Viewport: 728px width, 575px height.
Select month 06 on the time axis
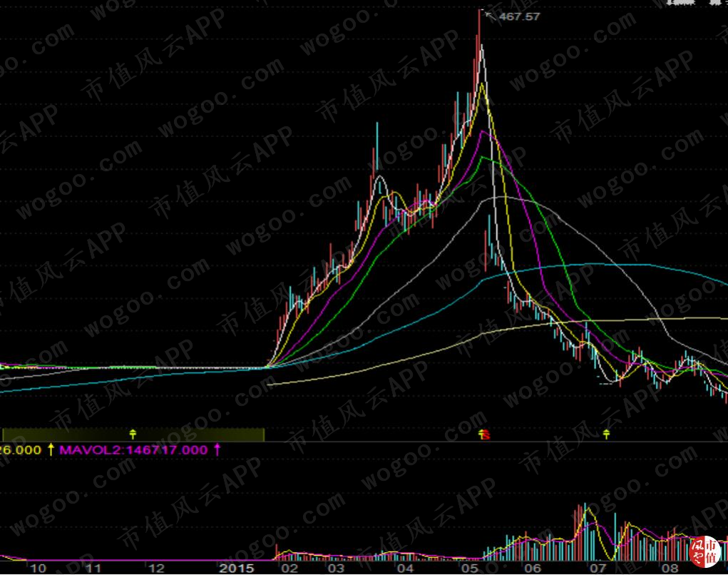tap(533, 568)
